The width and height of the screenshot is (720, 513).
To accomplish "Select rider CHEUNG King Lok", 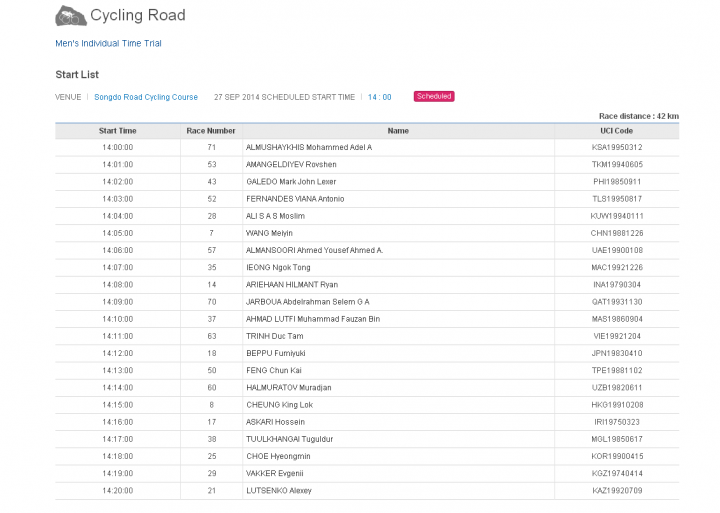I will click(280, 405).
